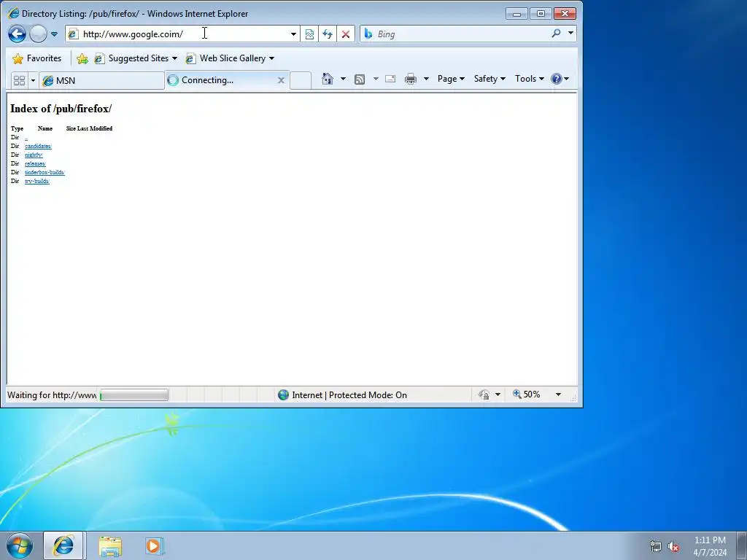Open the candidates/ directory link
747x560 pixels.
(38, 146)
